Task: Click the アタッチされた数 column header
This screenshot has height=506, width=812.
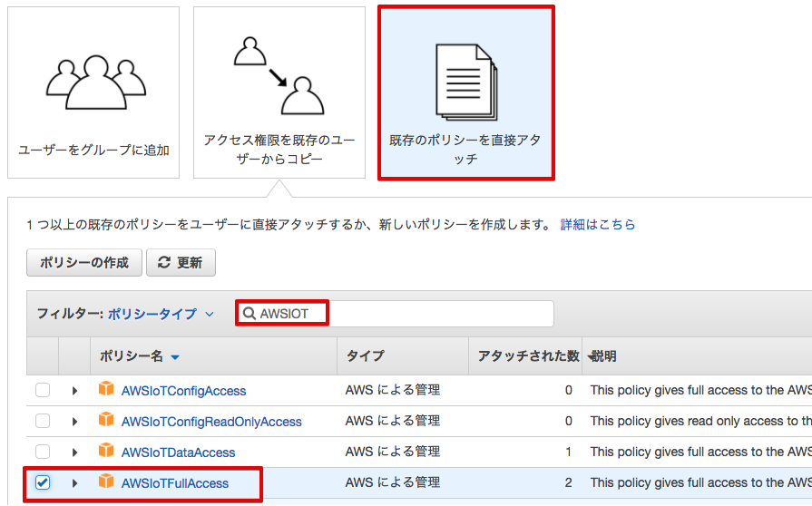Action: (528, 356)
